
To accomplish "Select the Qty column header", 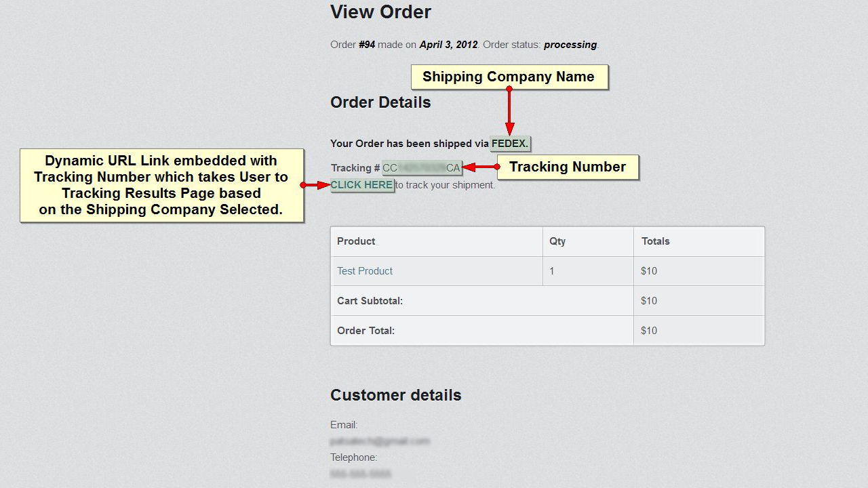I will (557, 241).
